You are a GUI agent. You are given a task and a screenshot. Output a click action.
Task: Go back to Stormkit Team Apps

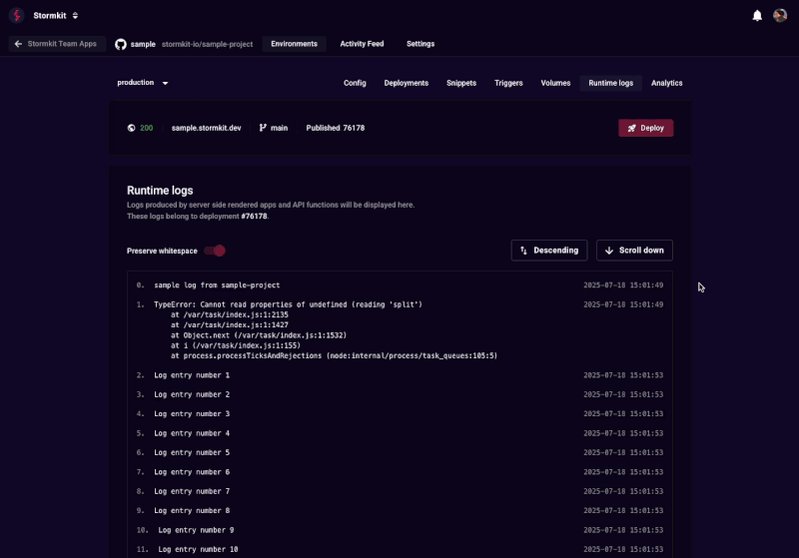[x=57, y=44]
